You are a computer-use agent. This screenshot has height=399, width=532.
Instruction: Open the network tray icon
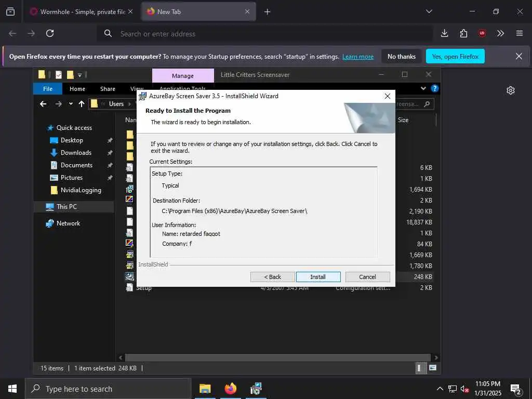coord(453,389)
